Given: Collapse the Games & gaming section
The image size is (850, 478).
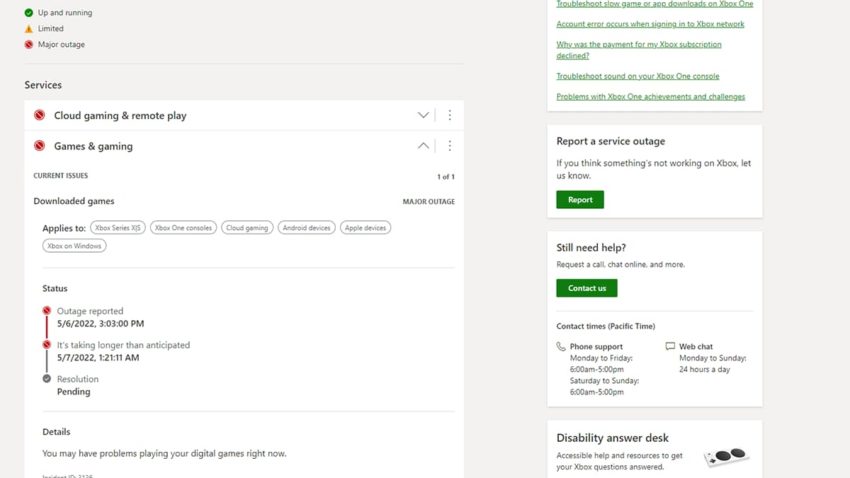Looking at the screenshot, I should point(423,146).
